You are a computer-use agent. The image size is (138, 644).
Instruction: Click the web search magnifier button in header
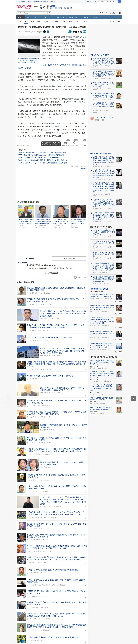point(120,2)
